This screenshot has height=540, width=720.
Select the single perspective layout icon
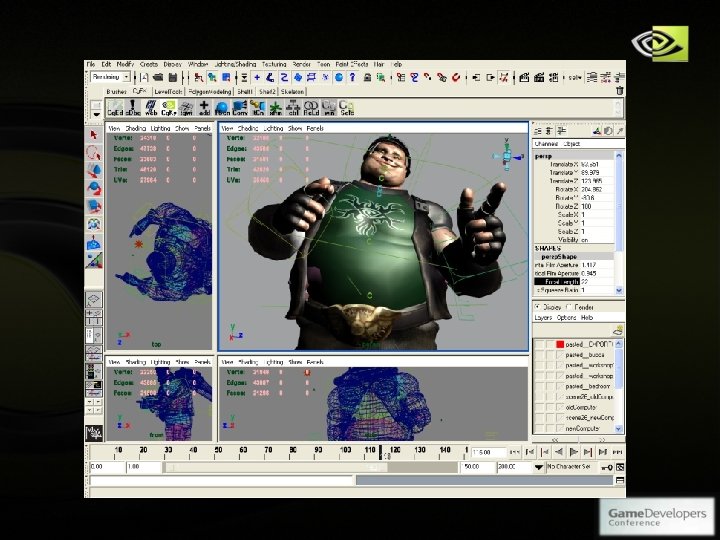(94, 299)
